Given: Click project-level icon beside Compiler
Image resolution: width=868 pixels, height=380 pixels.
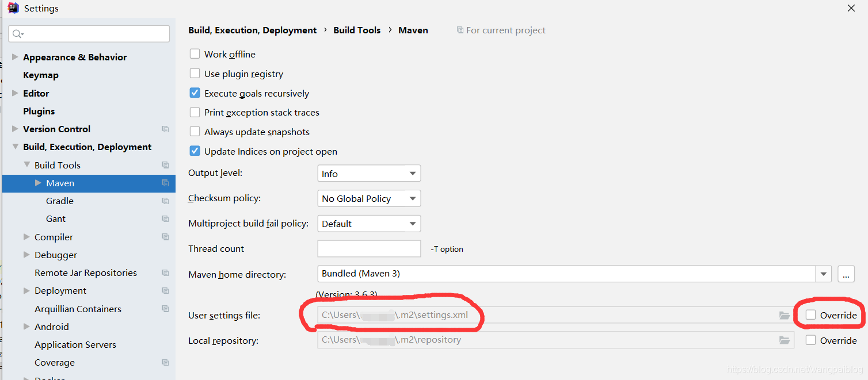Looking at the screenshot, I should 165,237.
